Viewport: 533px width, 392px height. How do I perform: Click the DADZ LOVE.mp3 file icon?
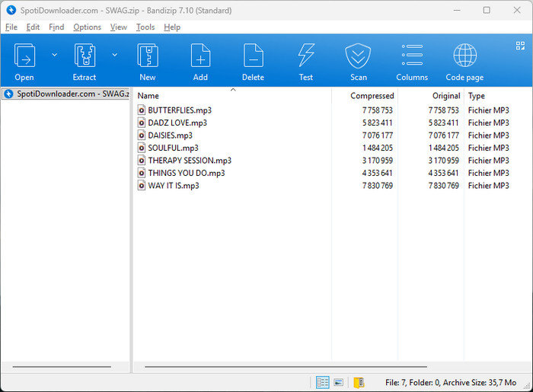pyautogui.click(x=142, y=123)
